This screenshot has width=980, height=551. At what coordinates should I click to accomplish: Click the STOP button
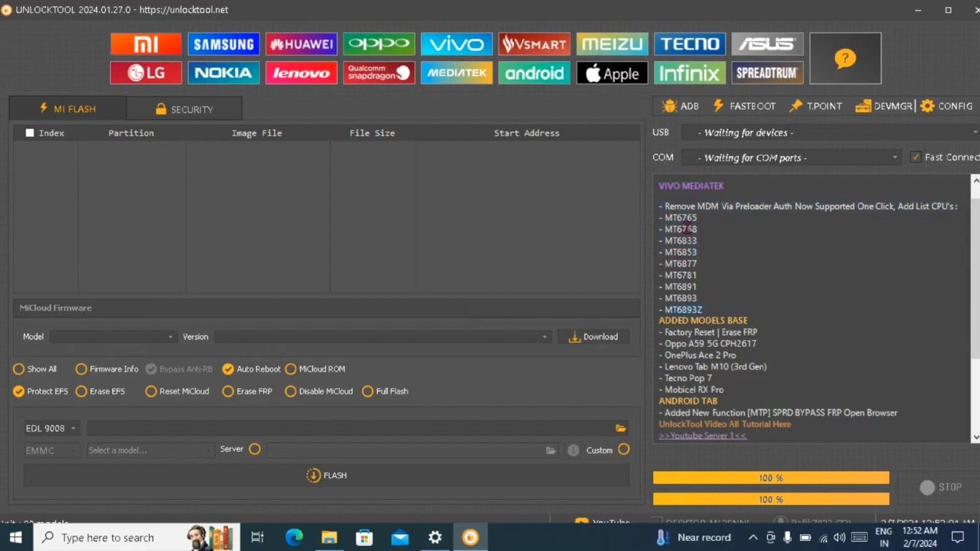click(x=941, y=487)
